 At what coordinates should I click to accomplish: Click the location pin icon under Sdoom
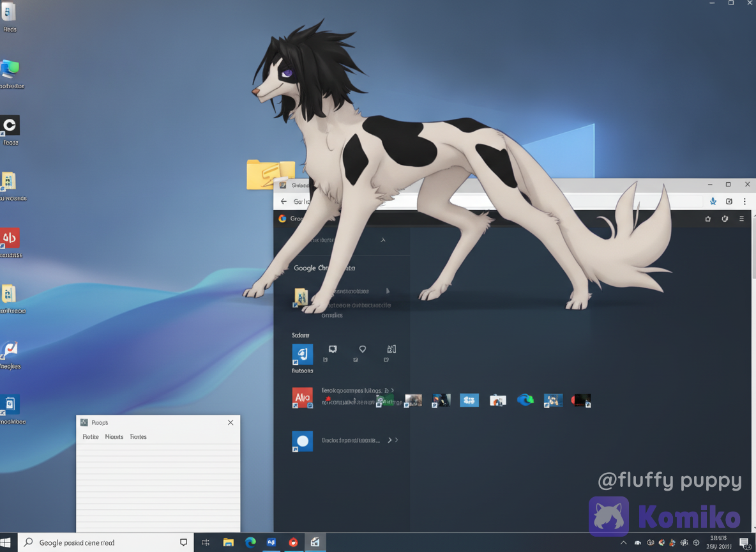(363, 349)
